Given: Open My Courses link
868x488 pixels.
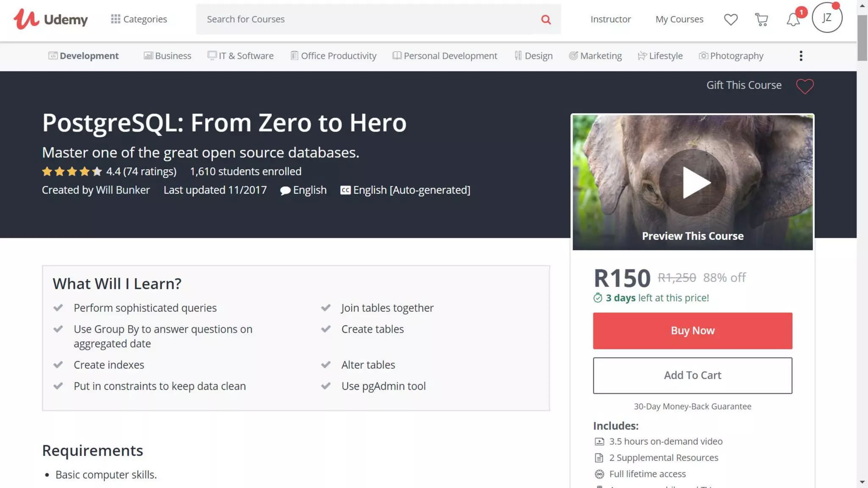Looking at the screenshot, I should (679, 19).
